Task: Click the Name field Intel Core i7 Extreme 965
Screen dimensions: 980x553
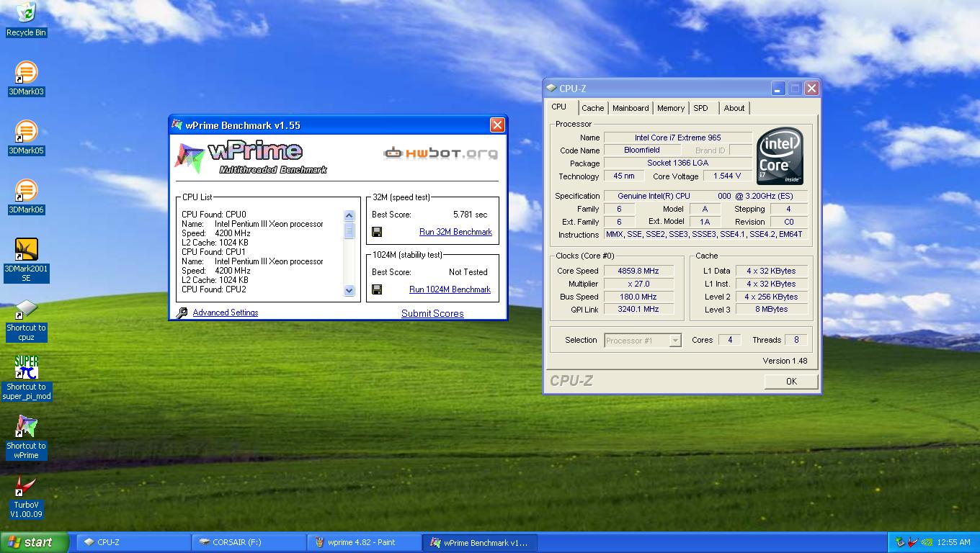Action: (678, 138)
